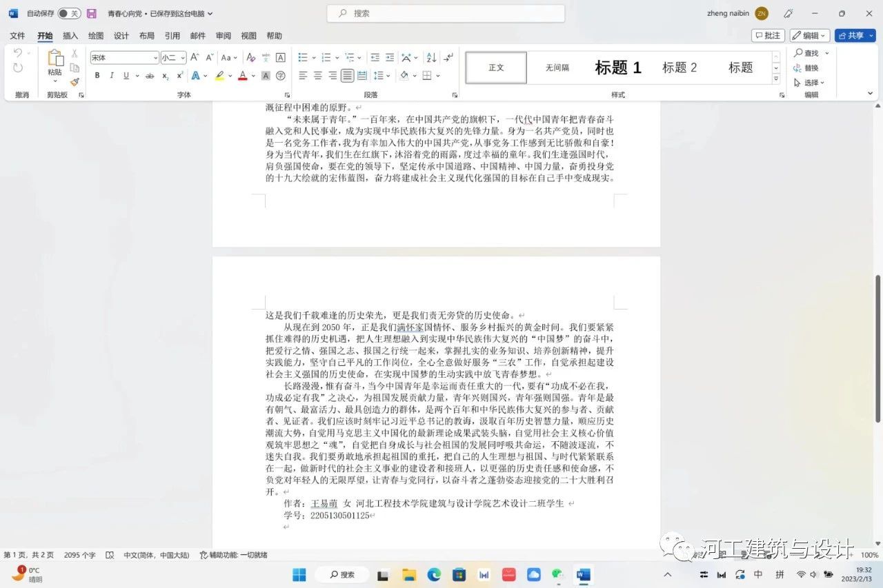This screenshot has height=588, width=883.
Task: Apply italic formatting with the I icon
Action: 112,76
